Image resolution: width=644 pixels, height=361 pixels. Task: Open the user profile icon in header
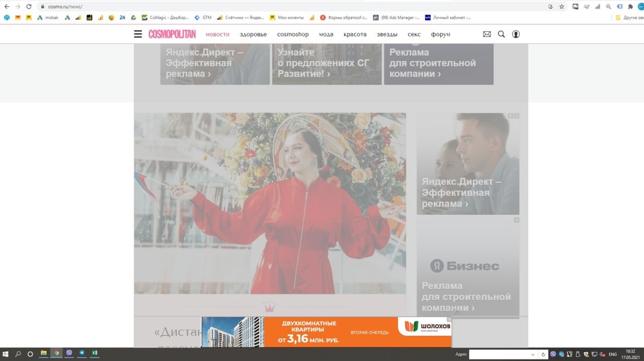516,34
